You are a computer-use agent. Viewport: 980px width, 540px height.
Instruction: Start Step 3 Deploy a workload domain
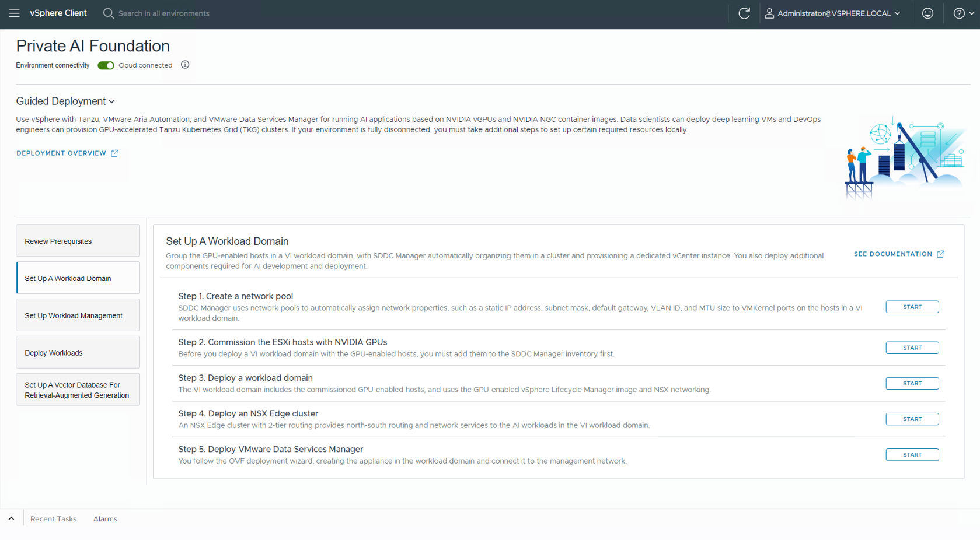pyautogui.click(x=912, y=384)
